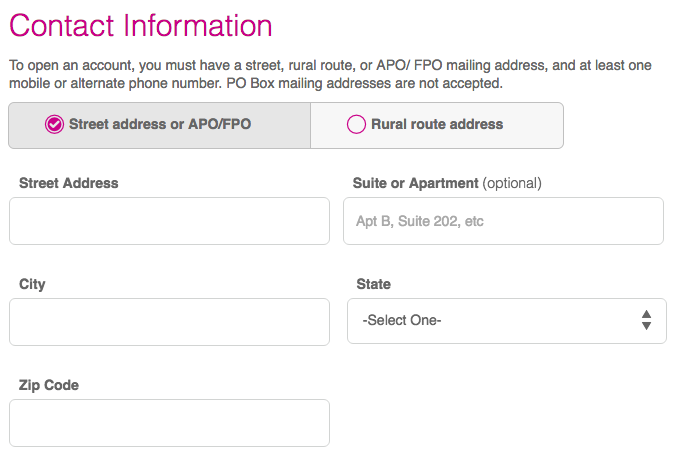Click the State selector up-down arrows icon
The image size is (691, 460).
pos(646,320)
